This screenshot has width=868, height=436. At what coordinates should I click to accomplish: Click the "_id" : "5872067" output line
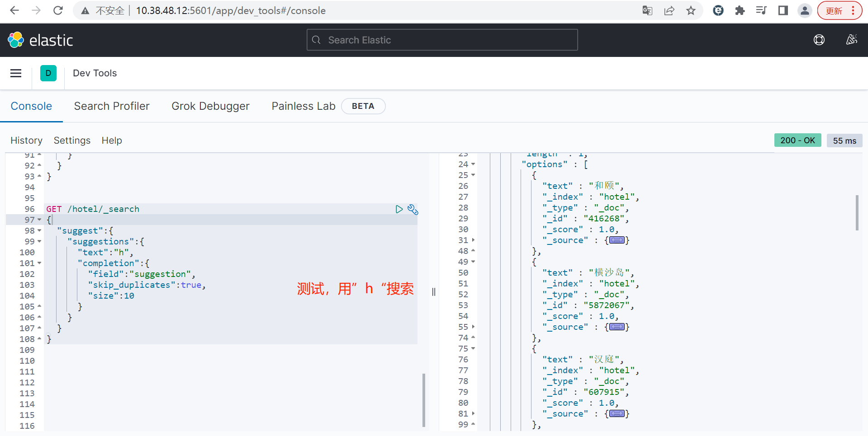click(x=588, y=305)
